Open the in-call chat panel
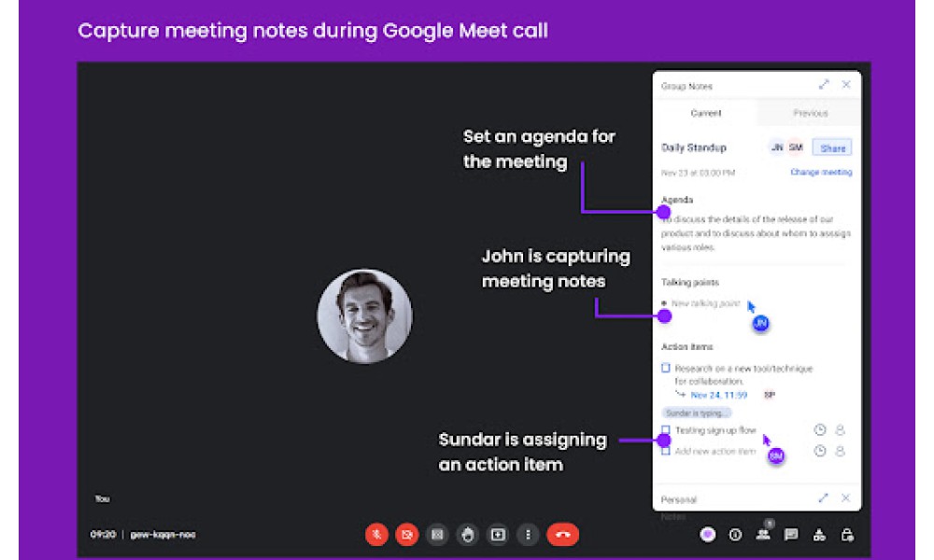934x560 pixels. pyautogui.click(x=791, y=535)
